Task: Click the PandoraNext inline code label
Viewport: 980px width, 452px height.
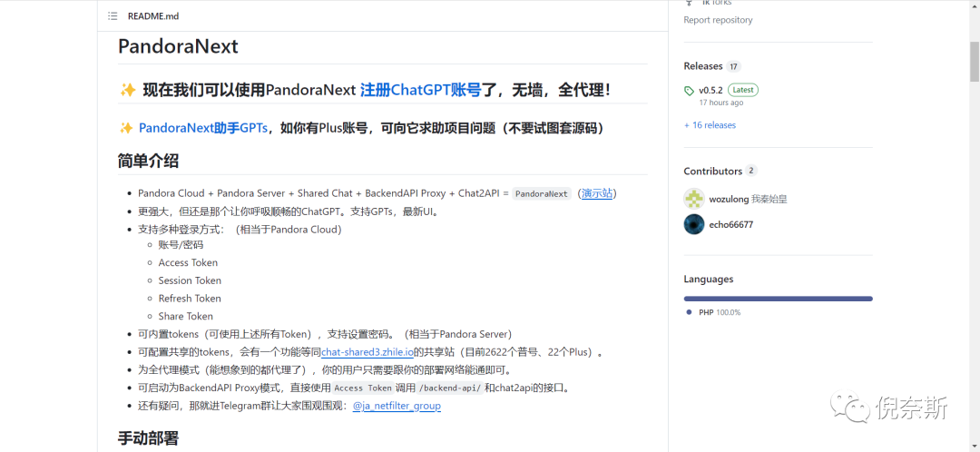Action: pyautogui.click(x=541, y=194)
